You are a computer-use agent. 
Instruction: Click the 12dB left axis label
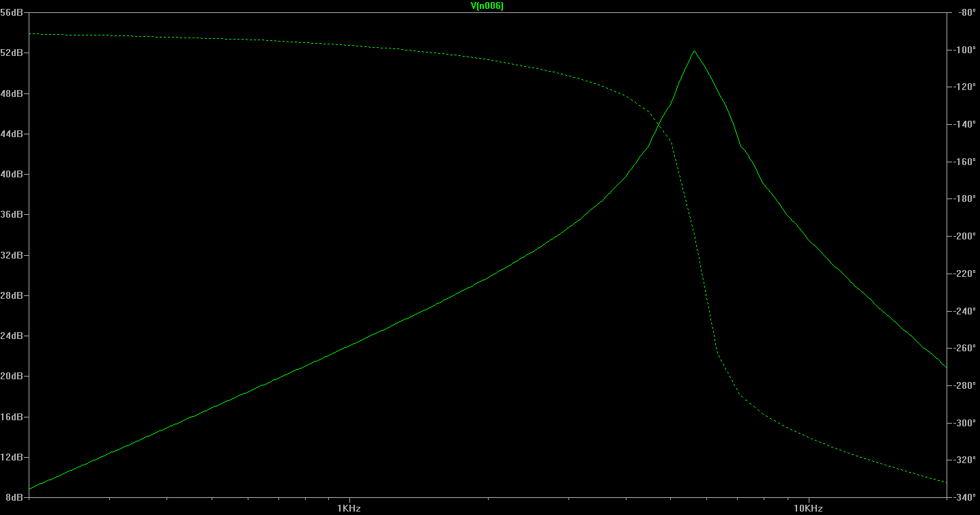(12, 457)
